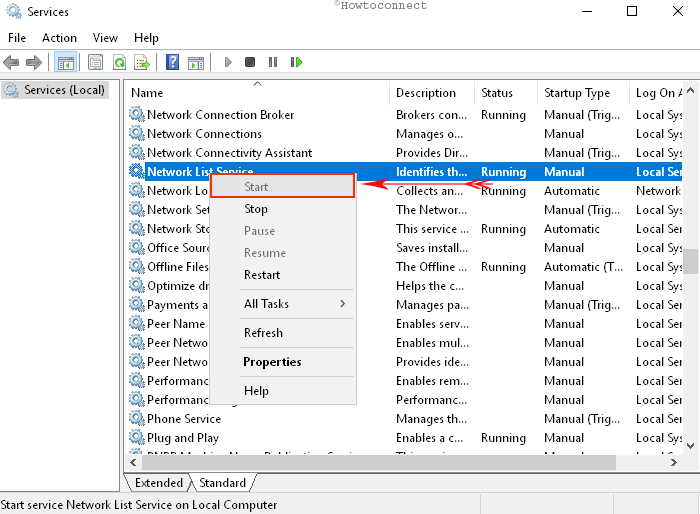This screenshot has height=514, width=700.
Task: Sort by the Startup Type column header
Action: tap(583, 93)
